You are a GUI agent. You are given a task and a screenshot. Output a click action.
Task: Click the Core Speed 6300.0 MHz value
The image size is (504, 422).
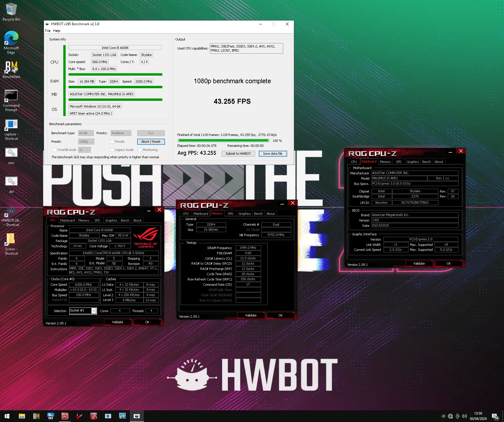coord(84,285)
